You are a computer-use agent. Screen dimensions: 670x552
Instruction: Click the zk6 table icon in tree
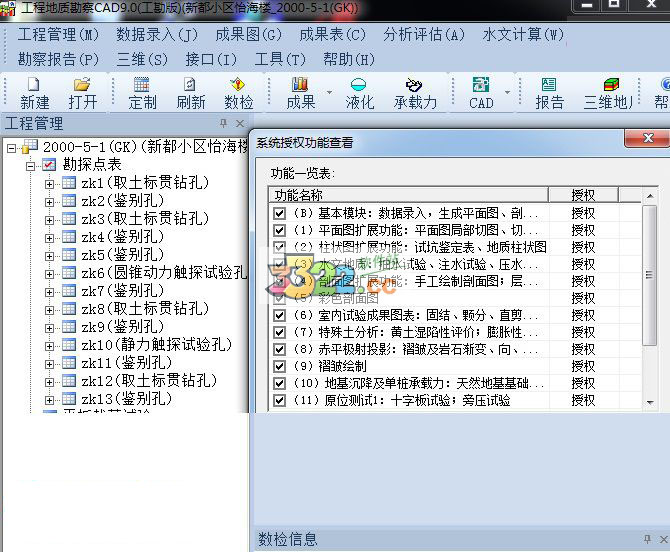(69, 273)
